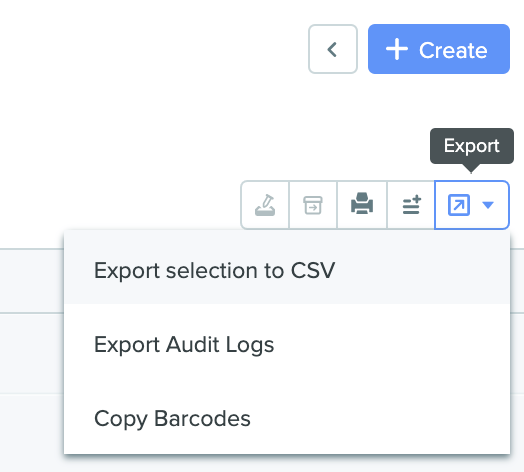Click the plus icon on Create
524x472 pixels.
(397, 49)
